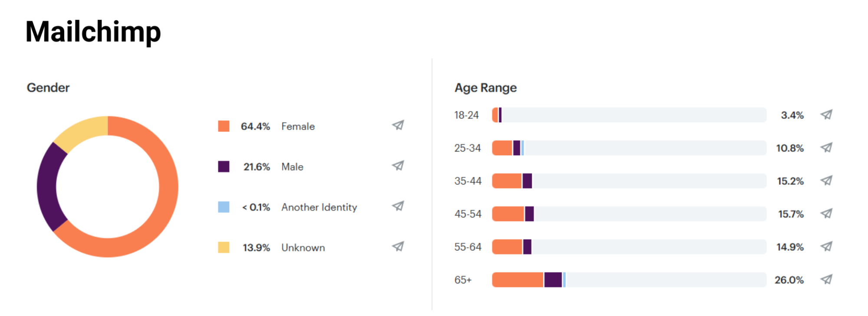868x316 pixels.
Task: Click send icon for Another Identity
Action: click(398, 206)
